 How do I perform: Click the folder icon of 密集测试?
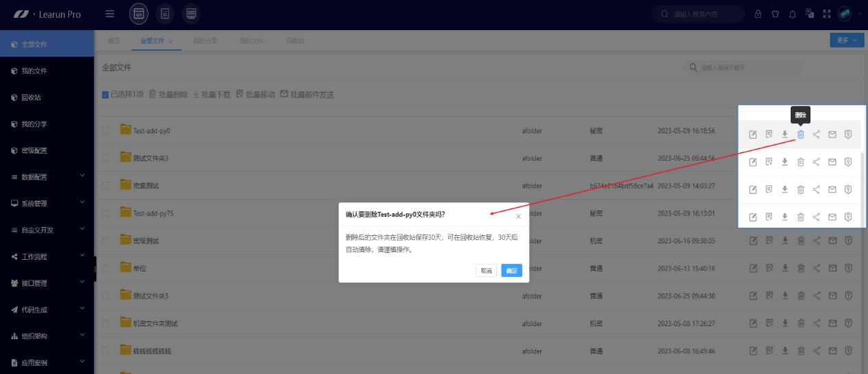125,185
